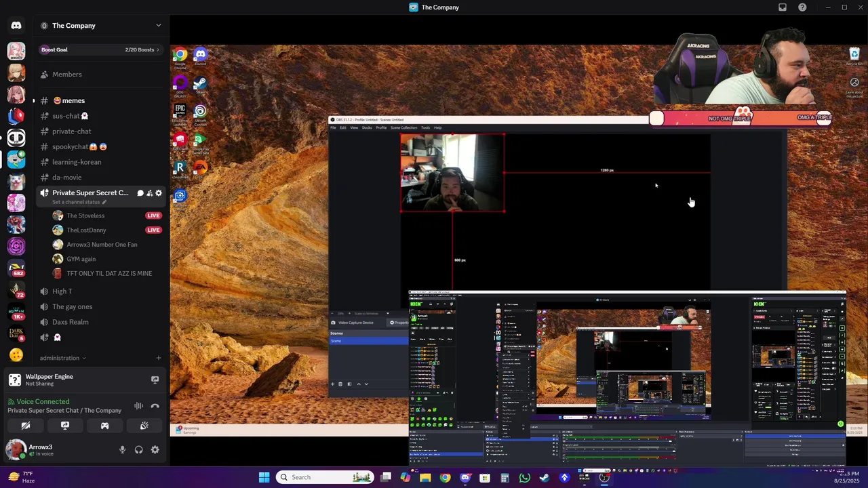Screen dimensions: 868x488
Task: Open the private-chat channel
Action: pyautogui.click(x=100, y=131)
